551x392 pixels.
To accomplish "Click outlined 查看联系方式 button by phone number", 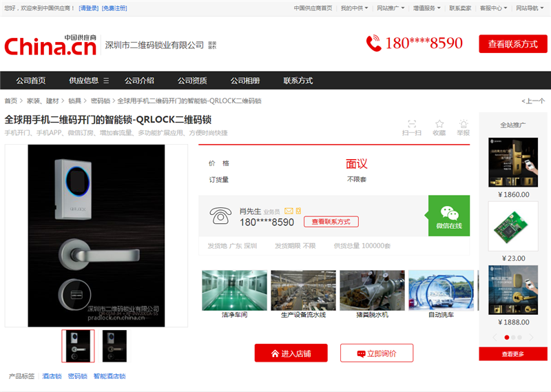I will 331,222.
